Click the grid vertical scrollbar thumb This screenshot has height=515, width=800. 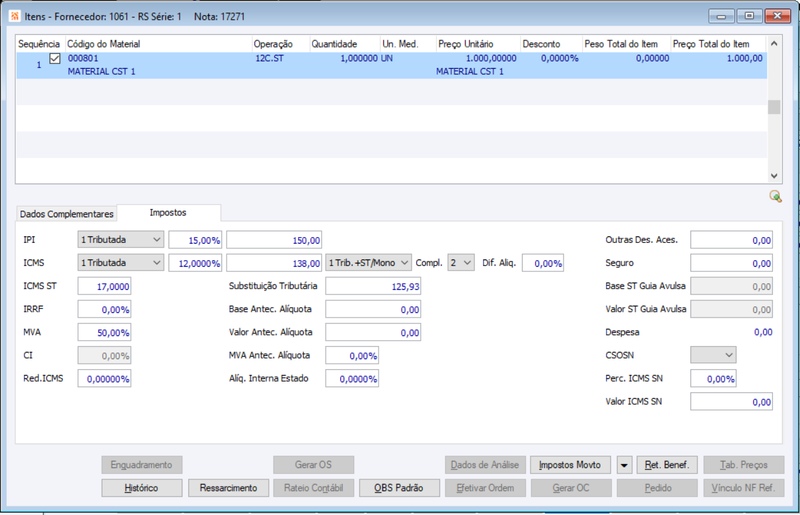(x=774, y=107)
